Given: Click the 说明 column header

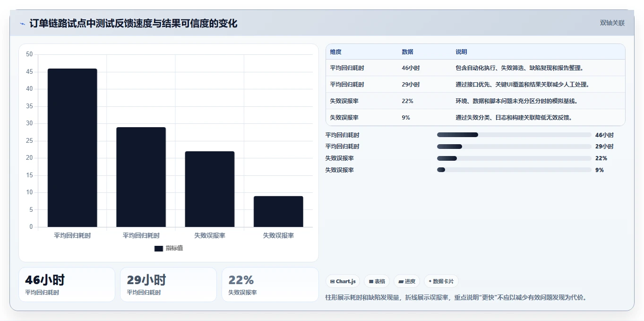Looking at the screenshot, I should pyautogui.click(x=461, y=52).
